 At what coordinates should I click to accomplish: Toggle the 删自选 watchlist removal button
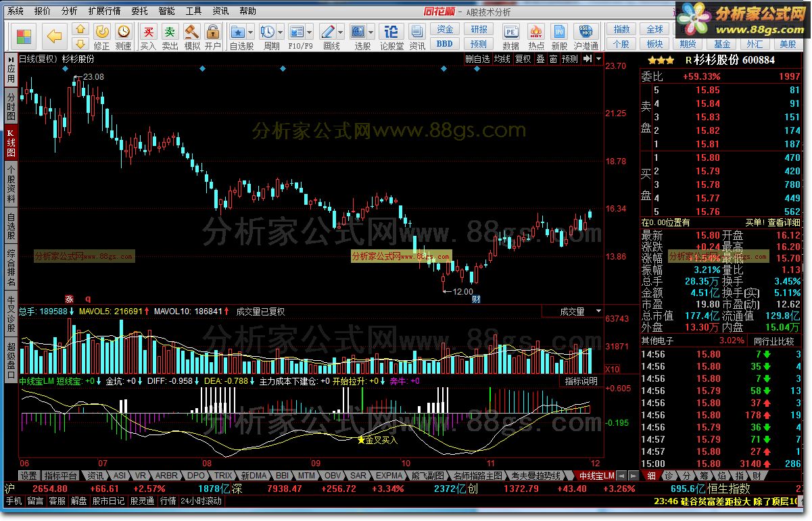point(477,59)
